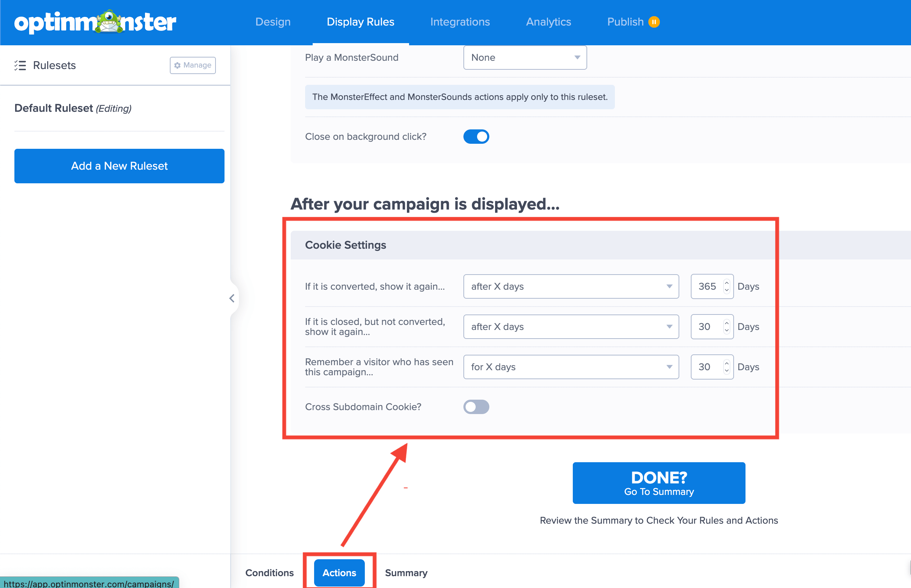The image size is (911, 588).
Task: Click the Rulesets list icon
Action: (x=20, y=65)
